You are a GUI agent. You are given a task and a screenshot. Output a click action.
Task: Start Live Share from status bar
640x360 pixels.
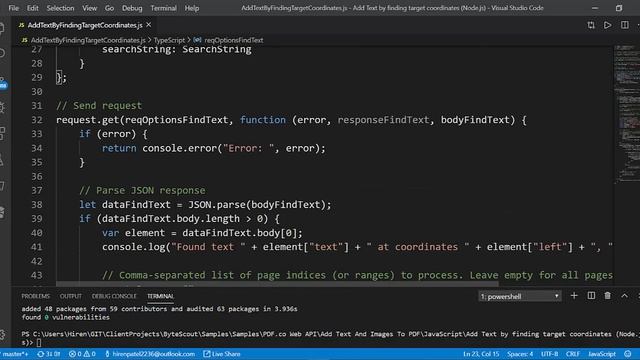(x=222, y=354)
